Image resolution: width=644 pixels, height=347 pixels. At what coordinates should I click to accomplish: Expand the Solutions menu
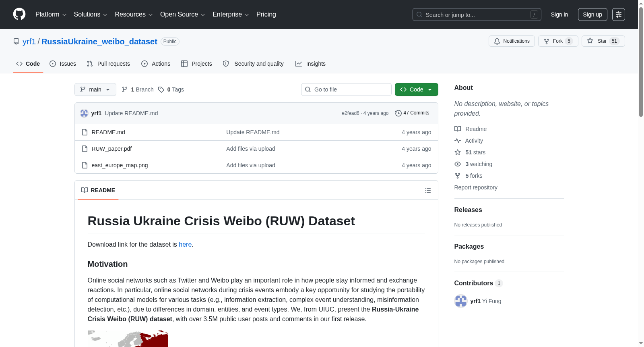coord(91,15)
